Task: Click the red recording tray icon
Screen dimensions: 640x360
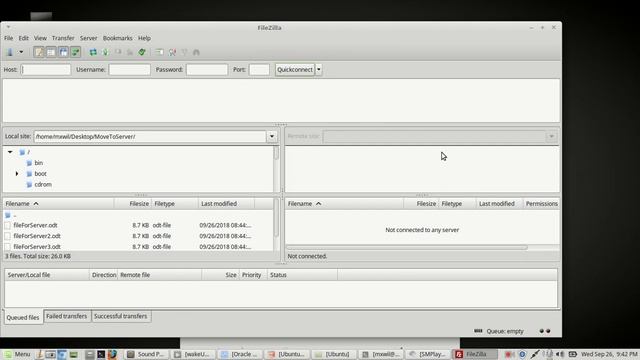Action: pyautogui.click(x=509, y=354)
